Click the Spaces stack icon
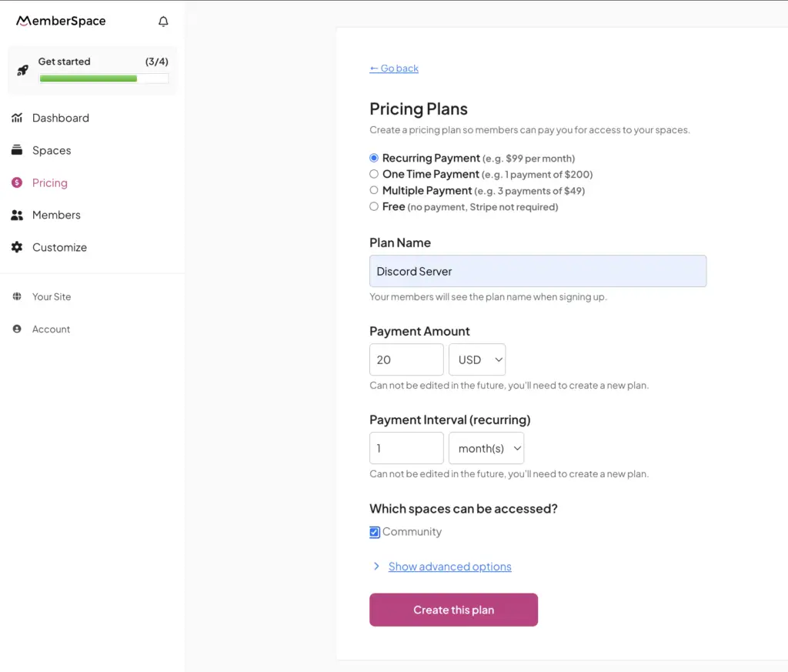788x672 pixels. [17, 150]
